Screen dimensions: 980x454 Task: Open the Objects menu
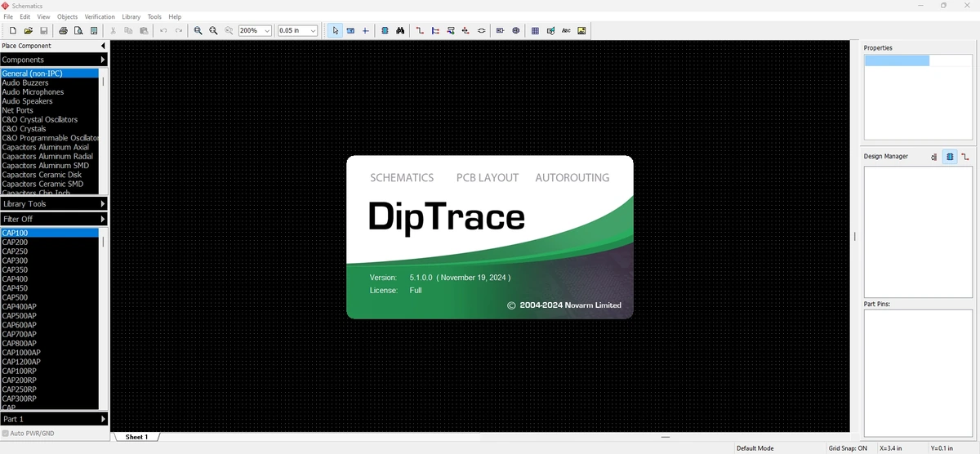[68, 16]
